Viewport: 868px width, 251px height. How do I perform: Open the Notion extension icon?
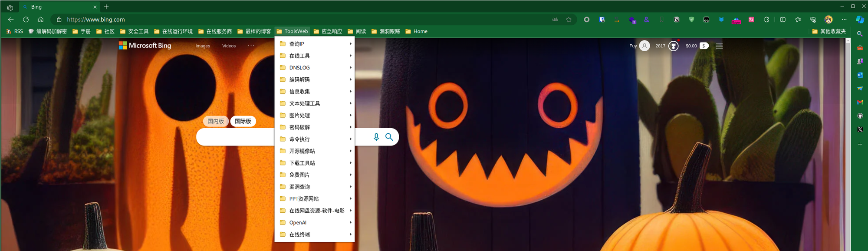click(x=676, y=20)
